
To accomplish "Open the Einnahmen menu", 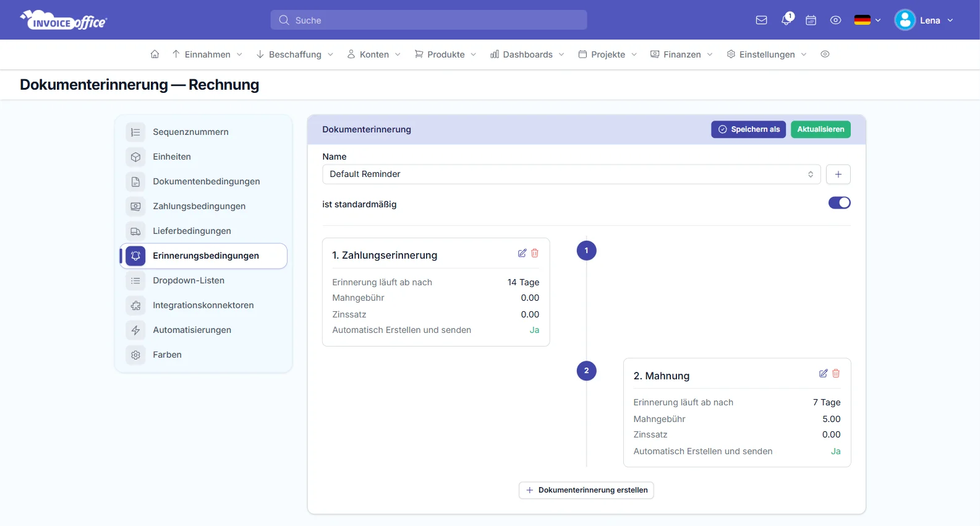I will 207,54.
